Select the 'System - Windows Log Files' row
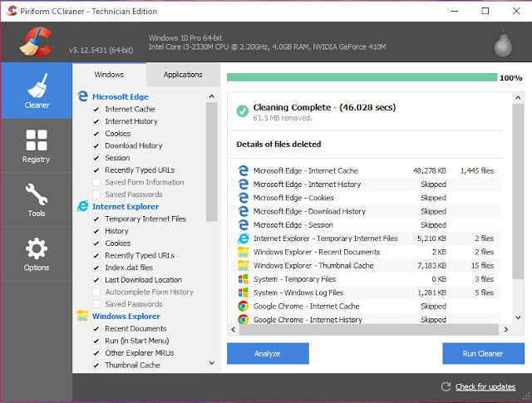Viewport: 532px width, 403px height. click(366, 292)
